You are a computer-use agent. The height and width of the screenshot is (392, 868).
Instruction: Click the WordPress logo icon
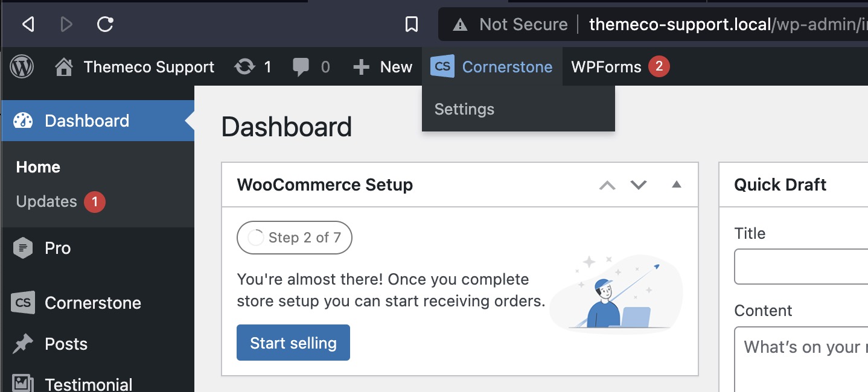click(x=22, y=67)
